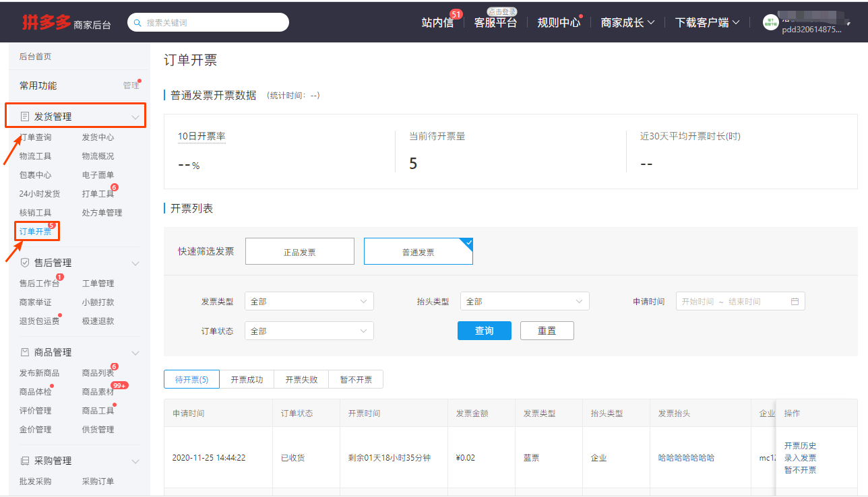The width and height of the screenshot is (868, 497).
Task: Open 电子面单 in sidebar
Action: click(x=98, y=175)
